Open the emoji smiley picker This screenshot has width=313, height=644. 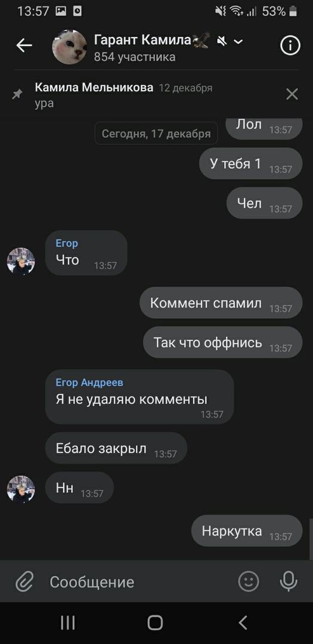tap(249, 581)
